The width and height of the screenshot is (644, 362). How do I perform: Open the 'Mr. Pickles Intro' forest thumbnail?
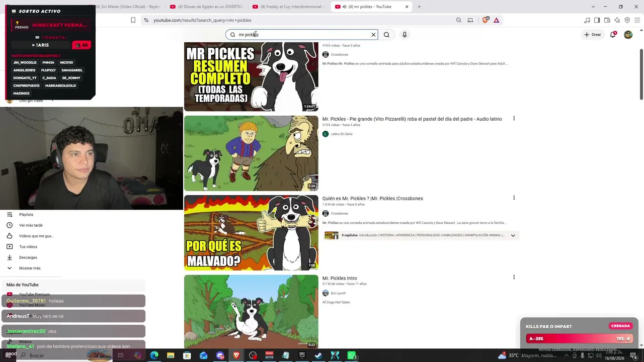point(251,311)
